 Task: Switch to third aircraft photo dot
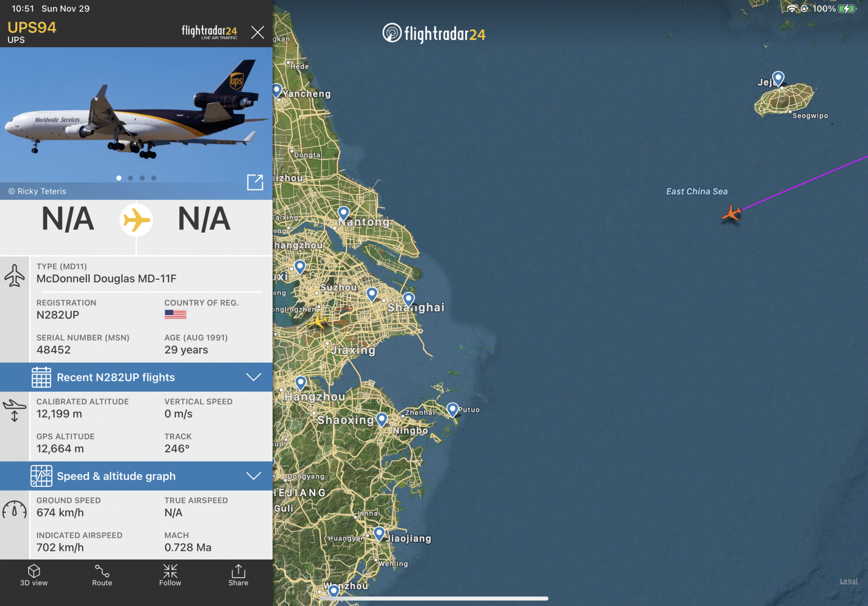pyautogui.click(x=142, y=178)
